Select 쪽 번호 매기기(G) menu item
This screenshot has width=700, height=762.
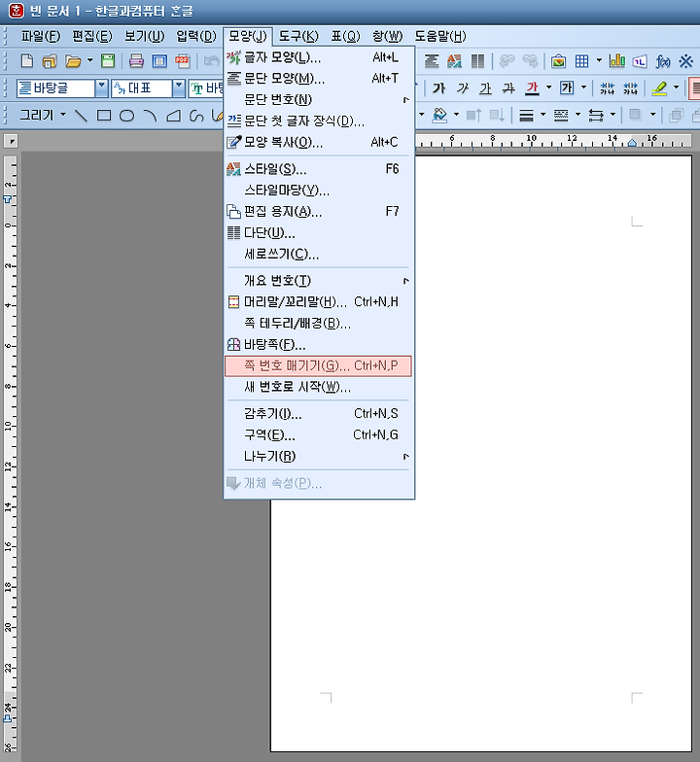point(318,365)
